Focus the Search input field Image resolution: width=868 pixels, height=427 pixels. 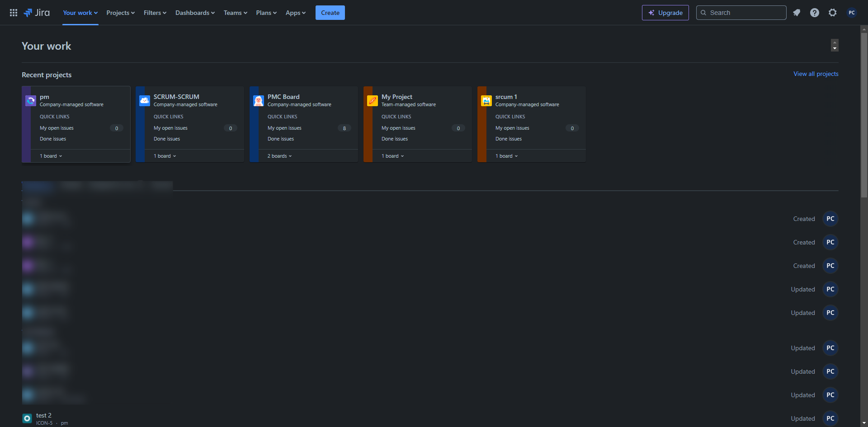[741, 13]
